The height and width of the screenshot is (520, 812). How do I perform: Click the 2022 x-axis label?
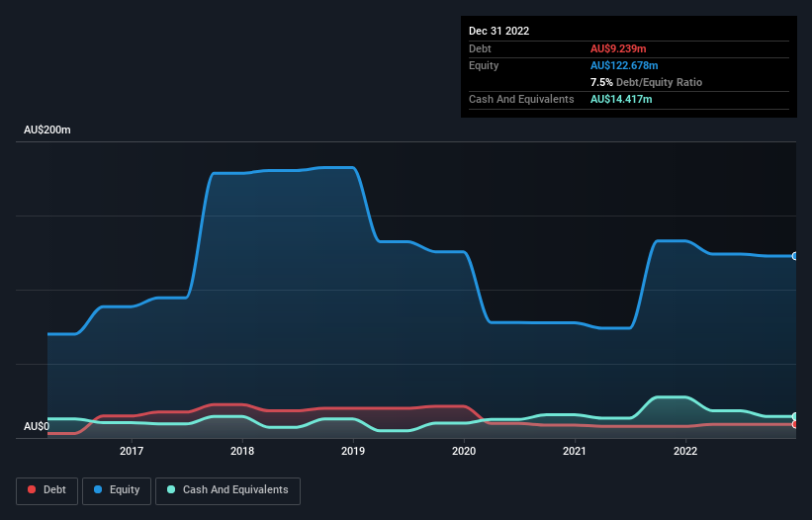click(685, 451)
